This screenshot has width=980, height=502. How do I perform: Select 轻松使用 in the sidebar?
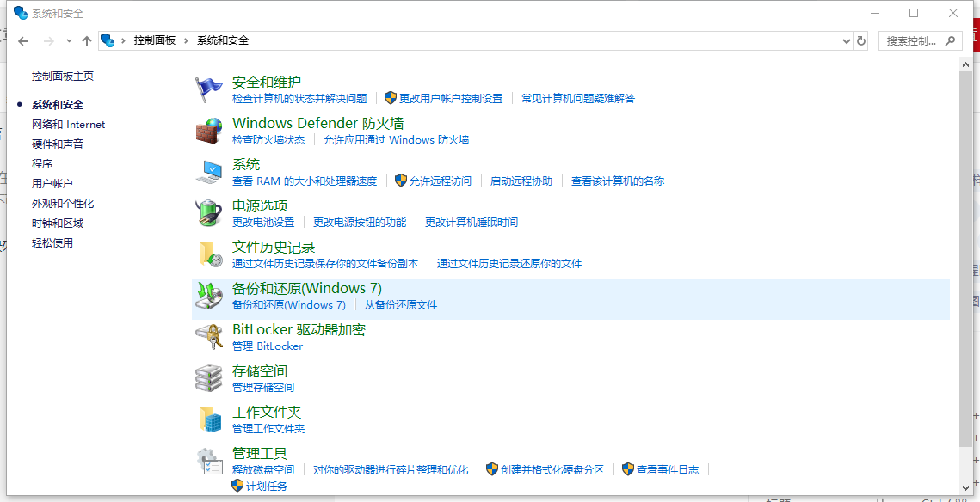[x=52, y=243]
